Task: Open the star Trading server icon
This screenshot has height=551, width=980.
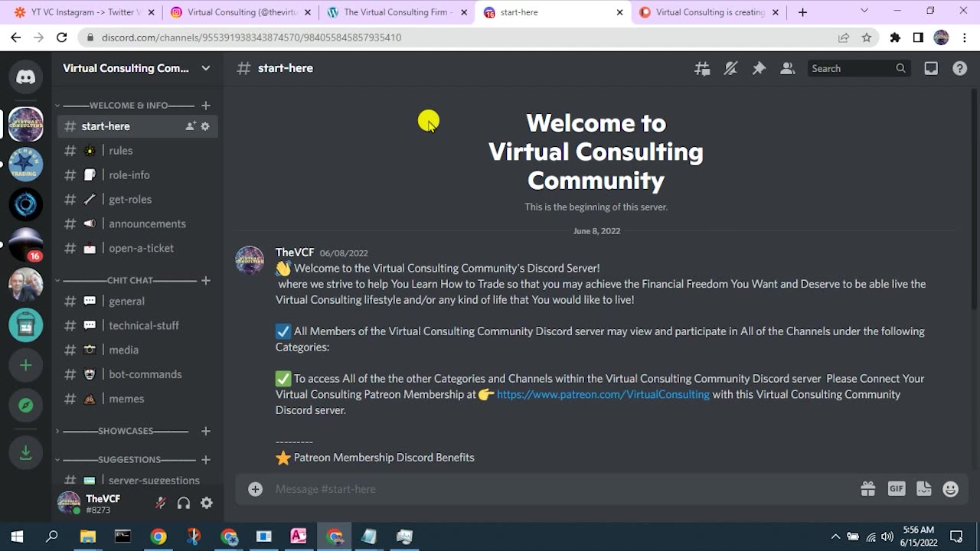Action: click(x=25, y=164)
